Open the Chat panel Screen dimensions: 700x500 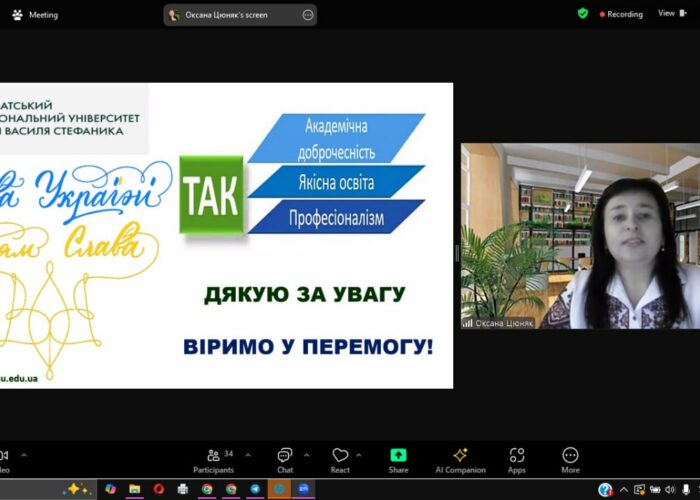coord(285,459)
